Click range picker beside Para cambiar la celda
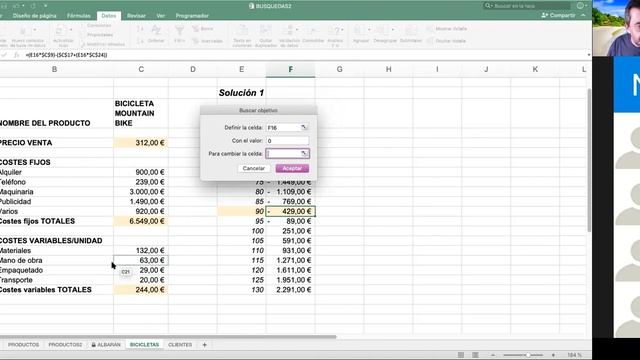 304,153
